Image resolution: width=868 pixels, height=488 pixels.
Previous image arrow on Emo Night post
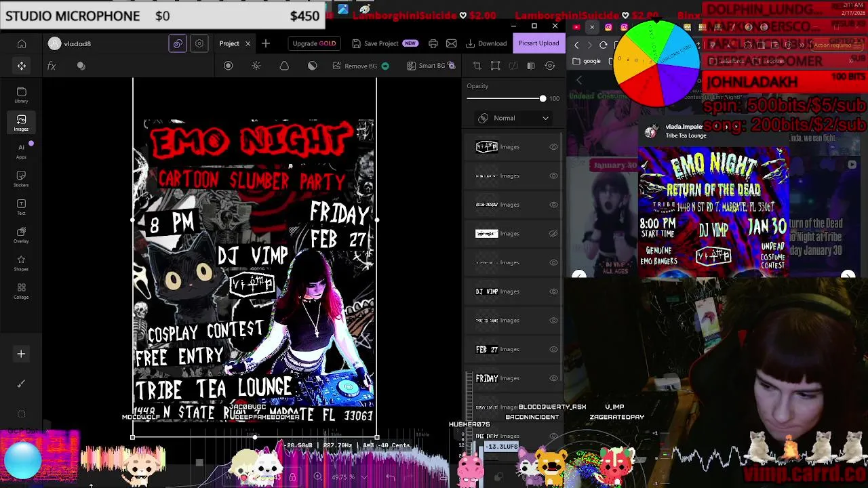[x=578, y=275]
